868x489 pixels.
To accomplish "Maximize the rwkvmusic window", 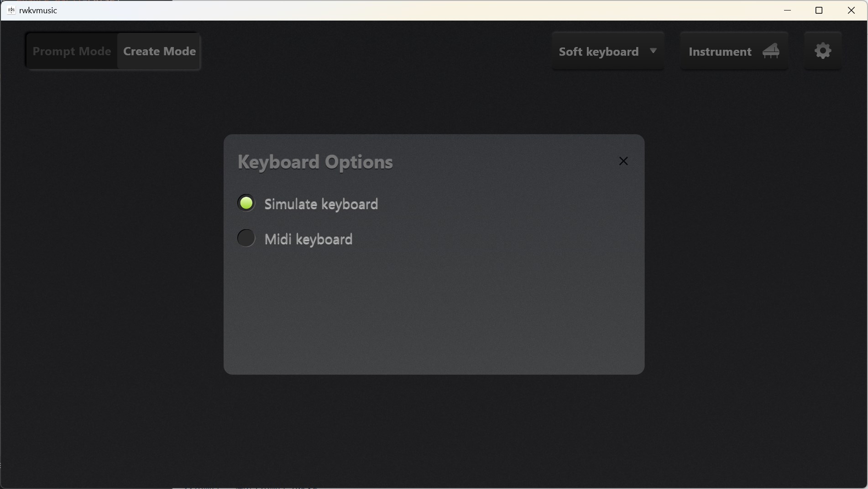I will click(819, 10).
